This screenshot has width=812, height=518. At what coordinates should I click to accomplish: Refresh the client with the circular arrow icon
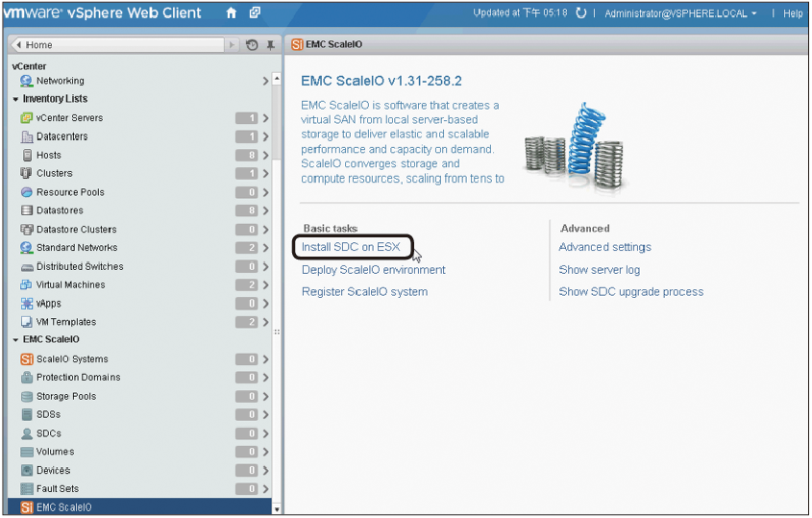581,12
